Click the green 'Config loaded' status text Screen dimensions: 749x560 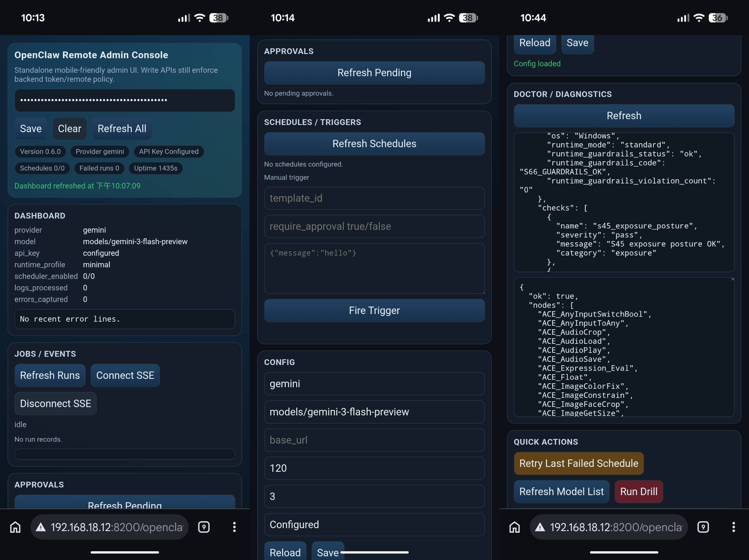coord(537,64)
